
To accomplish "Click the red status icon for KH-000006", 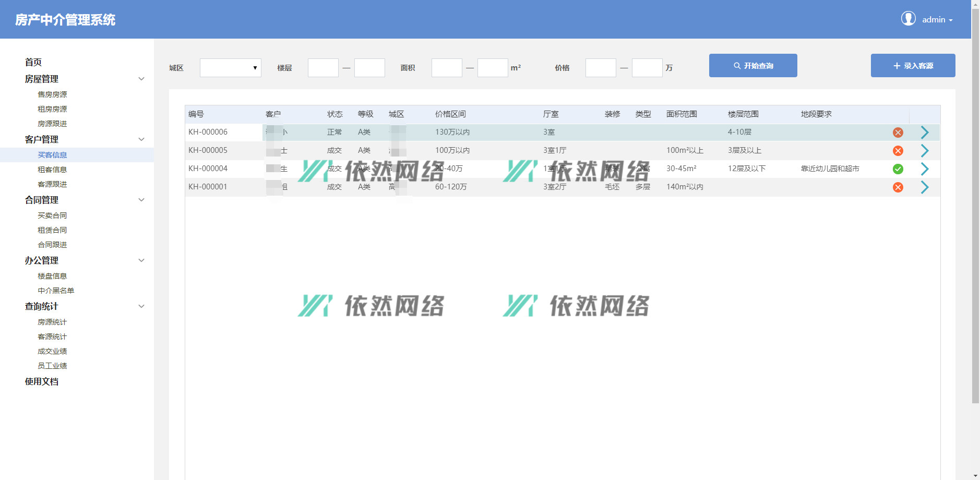I will 898,133.
